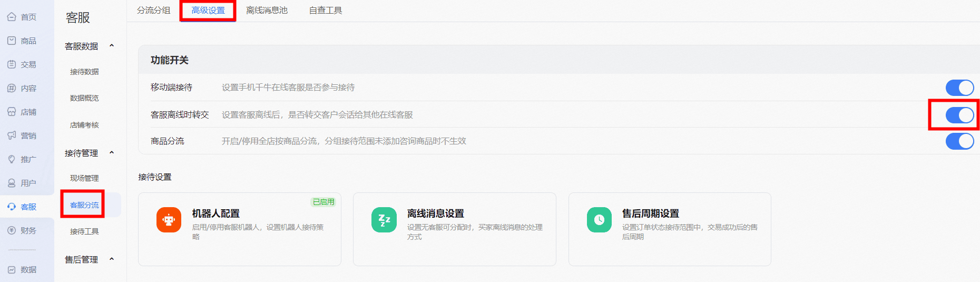This screenshot has height=282, width=980.
Task: Toggle the 移动端接待 switch
Action: tap(959, 87)
